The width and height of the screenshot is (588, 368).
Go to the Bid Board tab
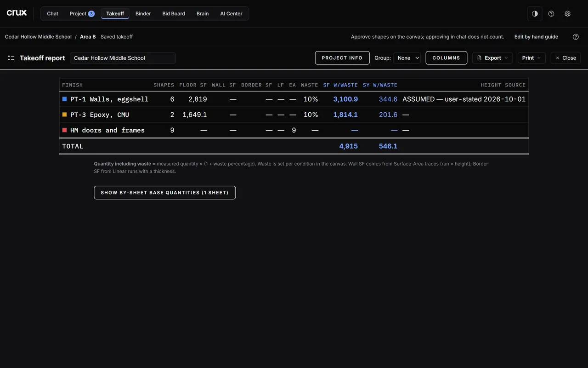pyautogui.click(x=174, y=14)
